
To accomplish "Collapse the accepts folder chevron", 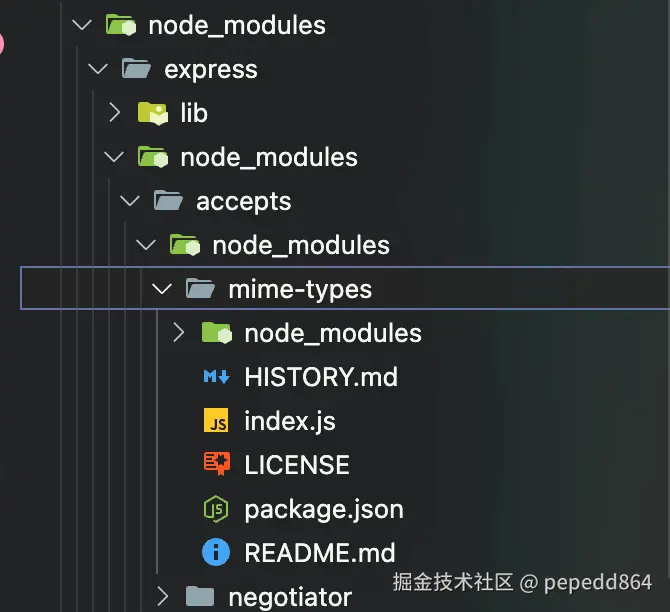I will [130, 201].
